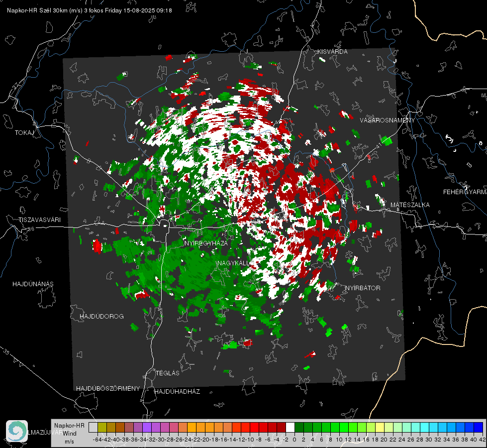Click the road number 41 label near Vásárosnamény
This screenshot has height=448, width=487.
tap(378, 146)
